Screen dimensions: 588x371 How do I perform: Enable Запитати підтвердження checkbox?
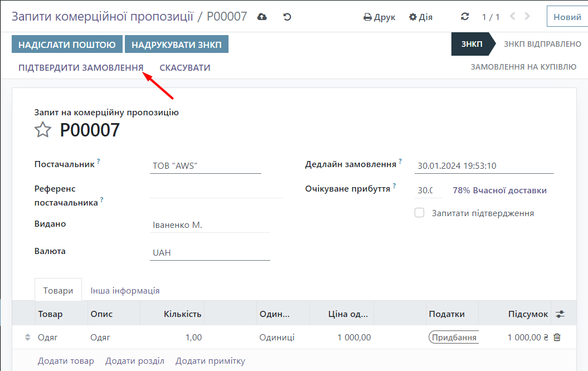(420, 213)
